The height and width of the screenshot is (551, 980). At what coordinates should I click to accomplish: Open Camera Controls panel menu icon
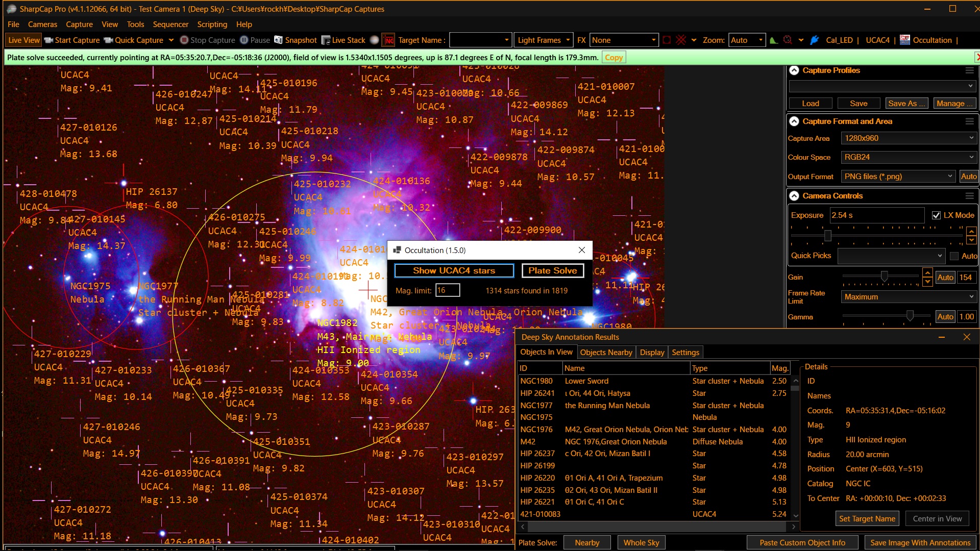(x=970, y=196)
